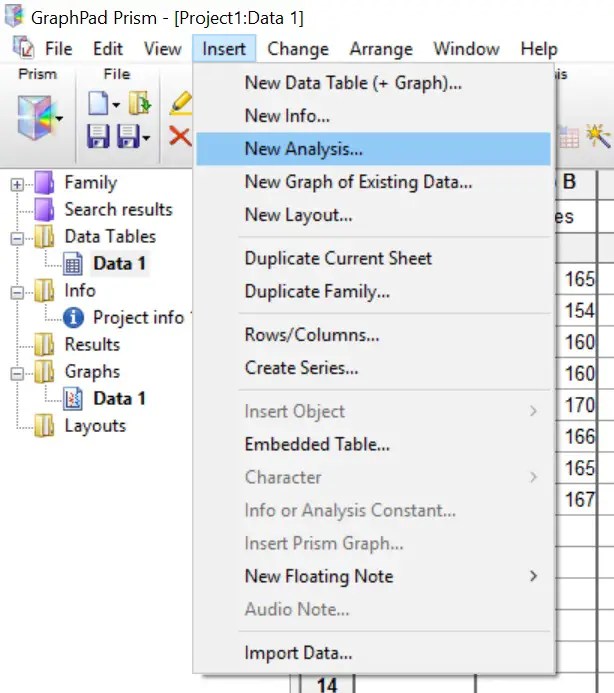Collapse the Graphs folder node
This screenshot has height=693, width=614.
coord(17,374)
